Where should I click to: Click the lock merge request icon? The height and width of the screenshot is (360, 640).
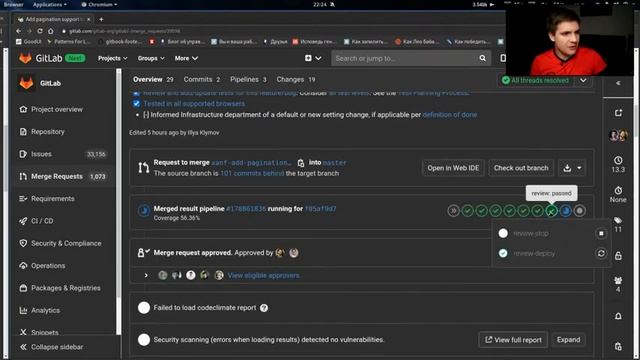(x=618, y=256)
